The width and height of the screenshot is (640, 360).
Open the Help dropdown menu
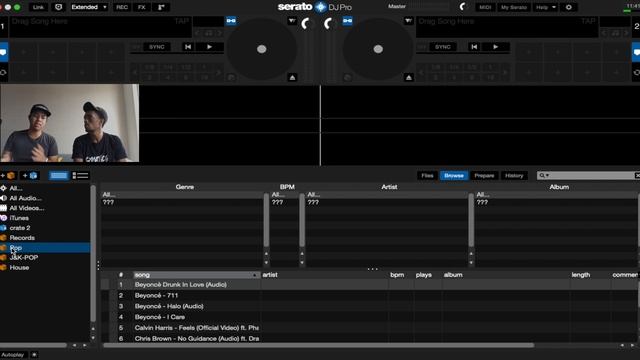point(546,7)
